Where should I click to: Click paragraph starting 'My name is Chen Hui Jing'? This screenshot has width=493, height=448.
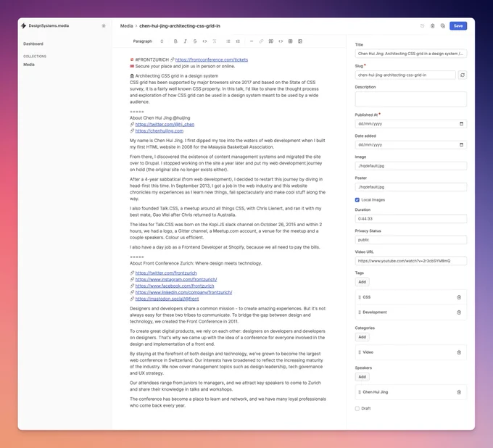(228, 144)
